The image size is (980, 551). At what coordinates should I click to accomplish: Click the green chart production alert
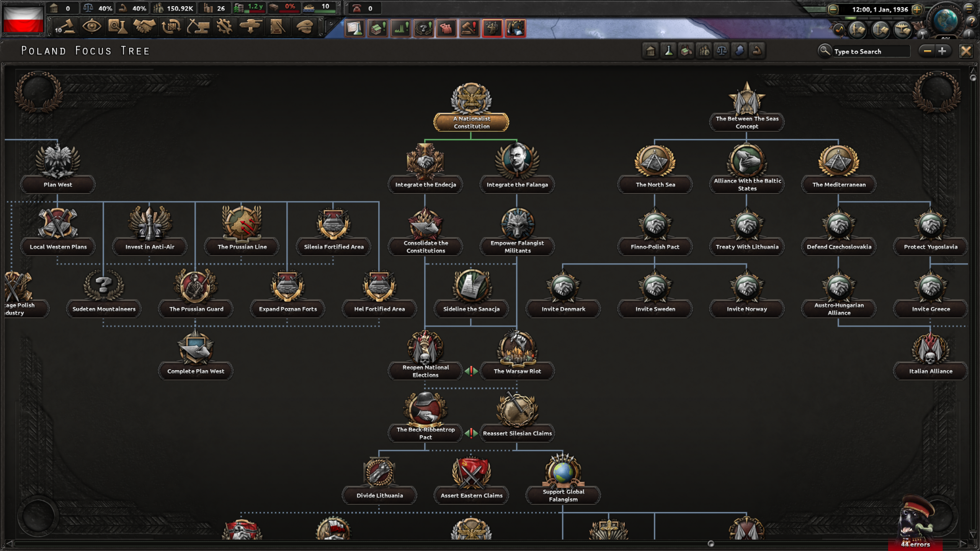click(400, 28)
